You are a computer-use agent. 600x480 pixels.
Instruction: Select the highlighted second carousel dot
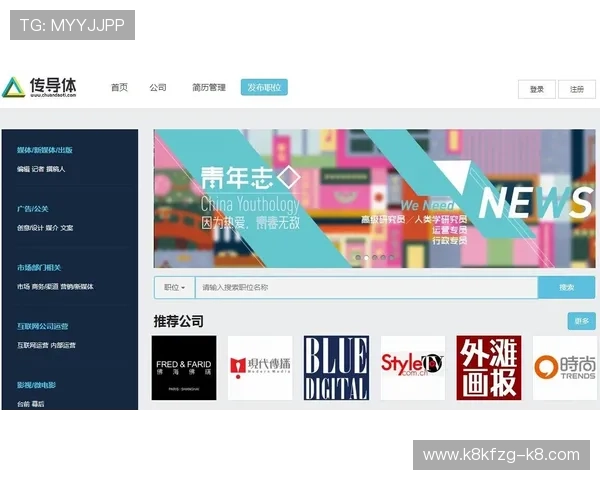pos(367,258)
